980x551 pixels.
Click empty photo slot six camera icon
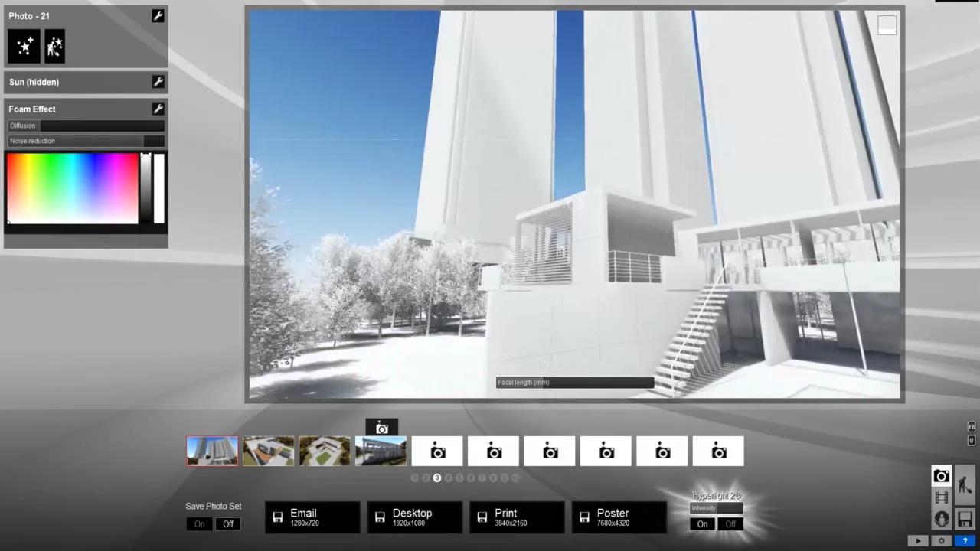494,451
